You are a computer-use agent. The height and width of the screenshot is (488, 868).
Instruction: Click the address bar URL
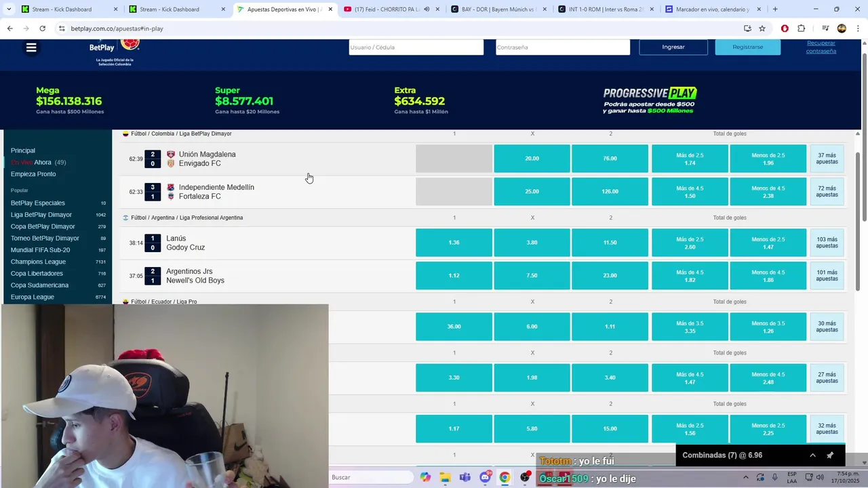coord(117,28)
